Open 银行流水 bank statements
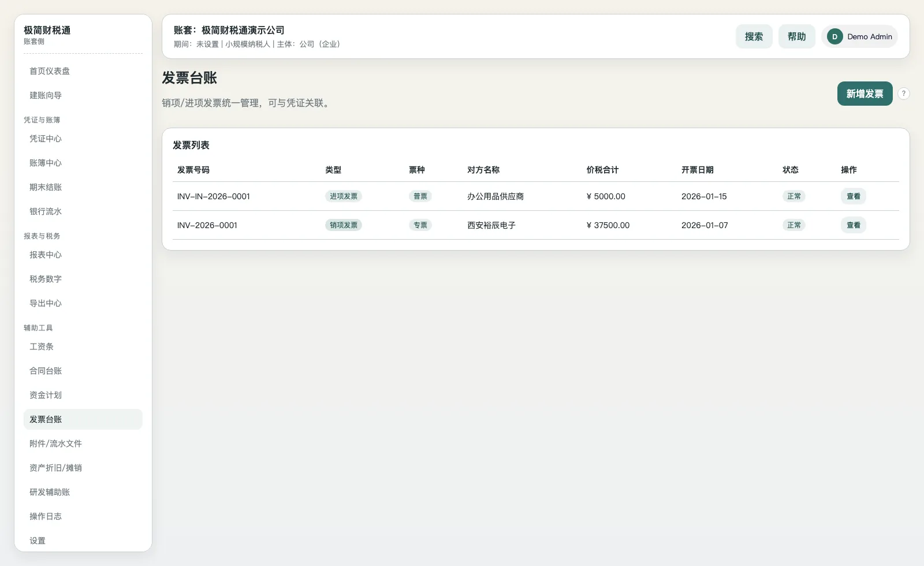Viewport: 924px width, 566px height. [x=46, y=211]
